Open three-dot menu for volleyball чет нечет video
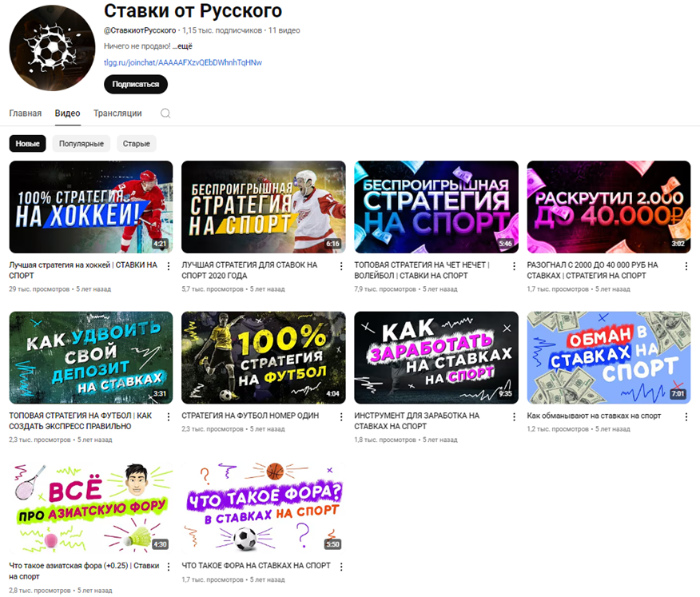Viewport: 700px width, 597px height. tap(514, 266)
